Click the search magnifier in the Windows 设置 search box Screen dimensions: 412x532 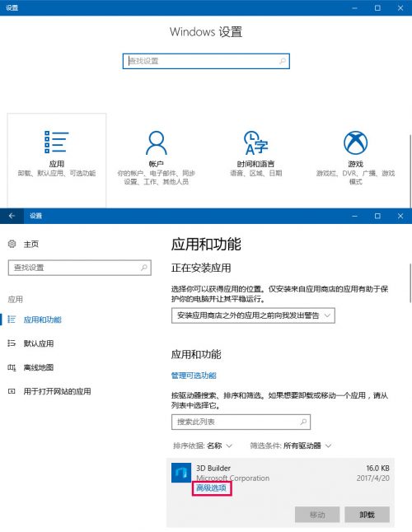point(283,61)
